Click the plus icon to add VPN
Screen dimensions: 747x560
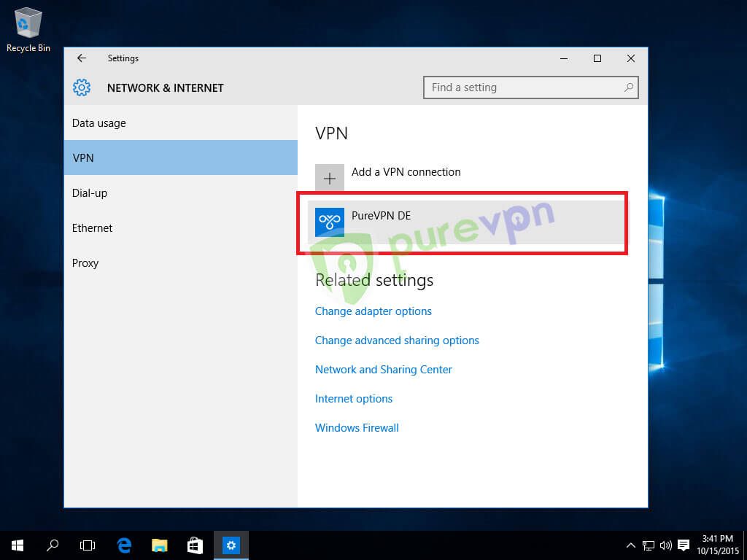pyautogui.click(x=330, y=178)
